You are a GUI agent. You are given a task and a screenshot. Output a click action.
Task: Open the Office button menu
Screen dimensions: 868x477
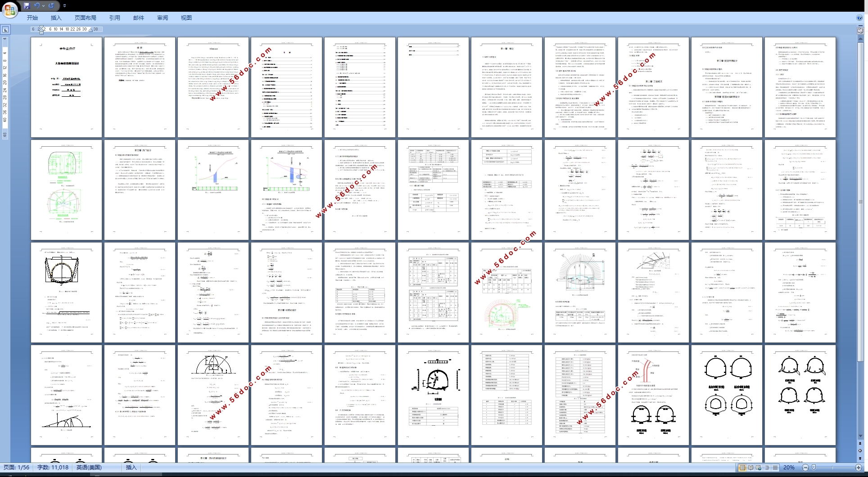tap(10, 9)
